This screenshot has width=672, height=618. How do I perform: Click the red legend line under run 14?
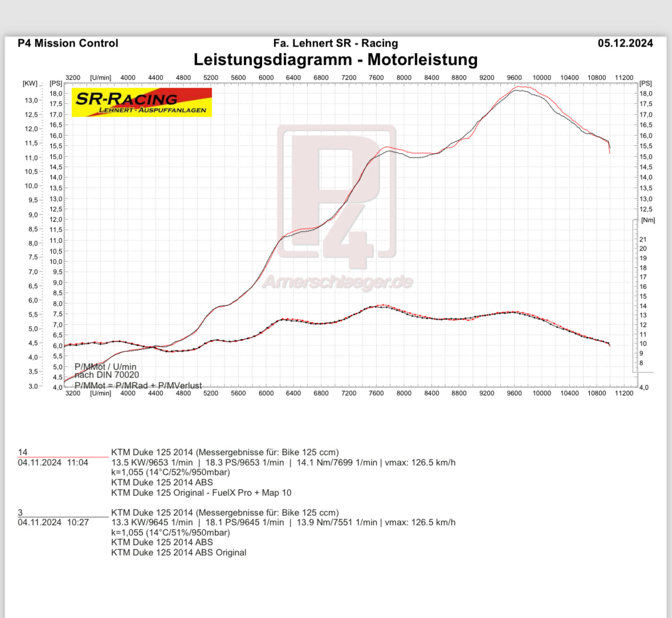[63, 457]
